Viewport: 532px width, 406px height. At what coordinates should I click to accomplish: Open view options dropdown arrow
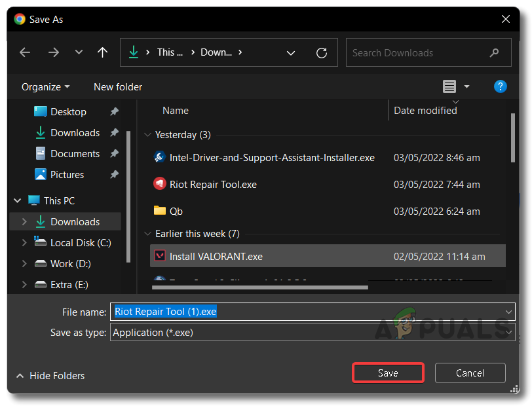click(x=467, y=87)
